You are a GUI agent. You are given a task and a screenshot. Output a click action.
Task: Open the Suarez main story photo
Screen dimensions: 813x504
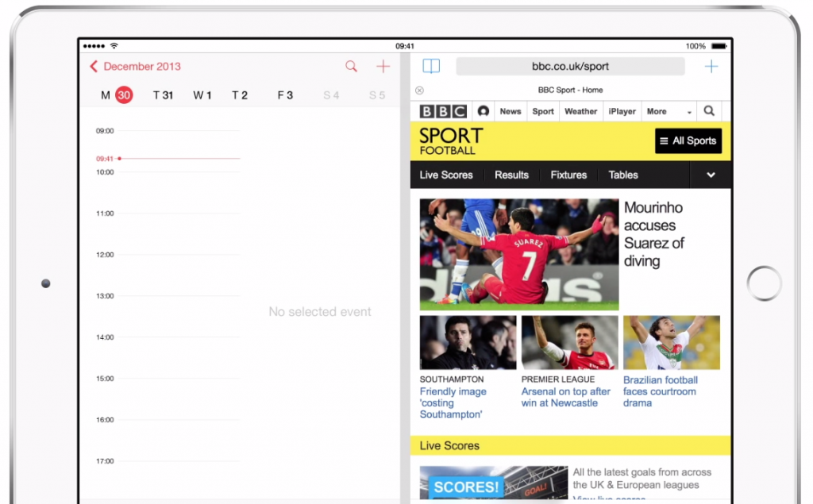[519, 255]
